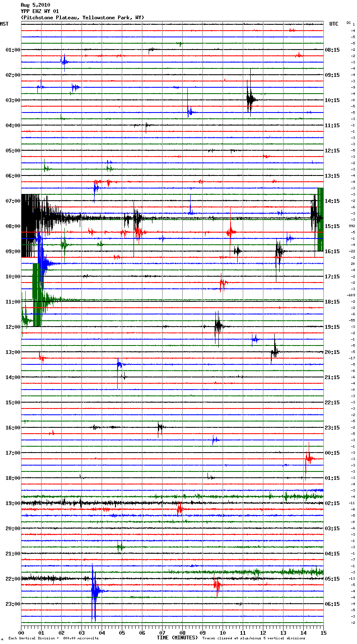
Task: Select the 23:00 MST time label
Action: click(x=13, y=604)
